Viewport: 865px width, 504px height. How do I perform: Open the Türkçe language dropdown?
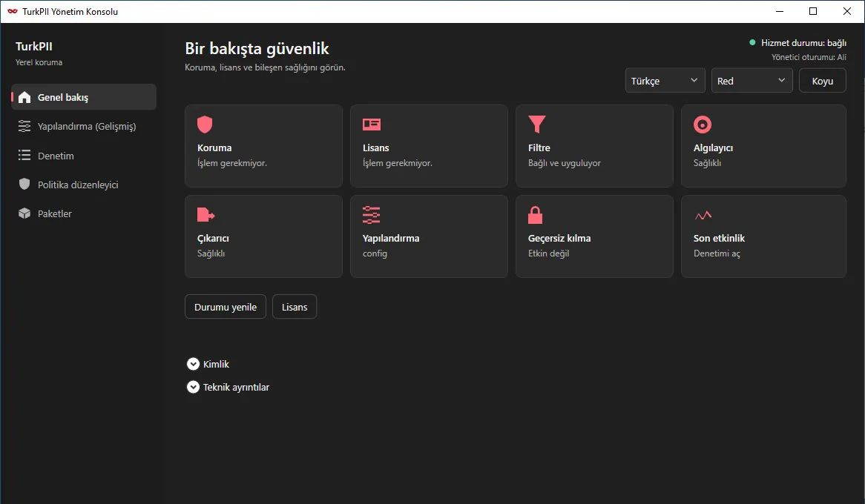pos(665,81)
